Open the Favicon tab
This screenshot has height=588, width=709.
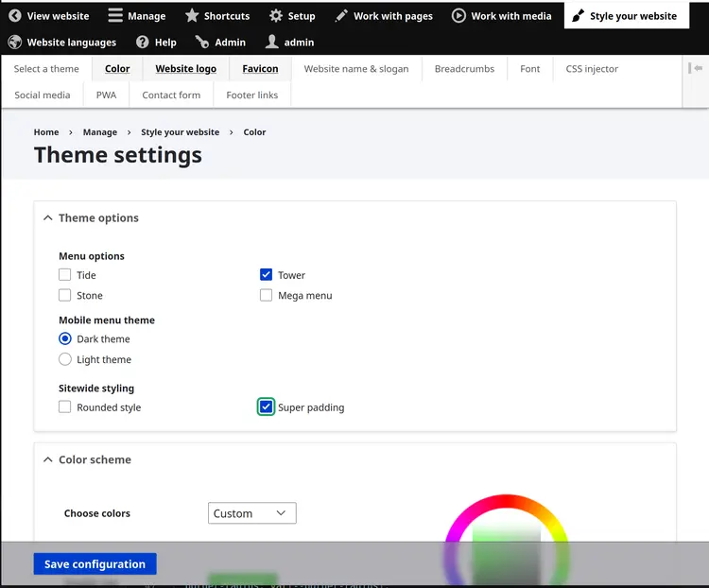click(x=261, y=69)
